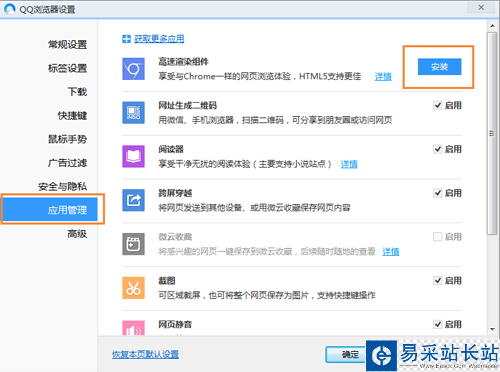Image resolution: width=500 pixels, height=372 pixels.
Task: Open 详情 link for 阅读器
Action: click(x=349, y=164)
